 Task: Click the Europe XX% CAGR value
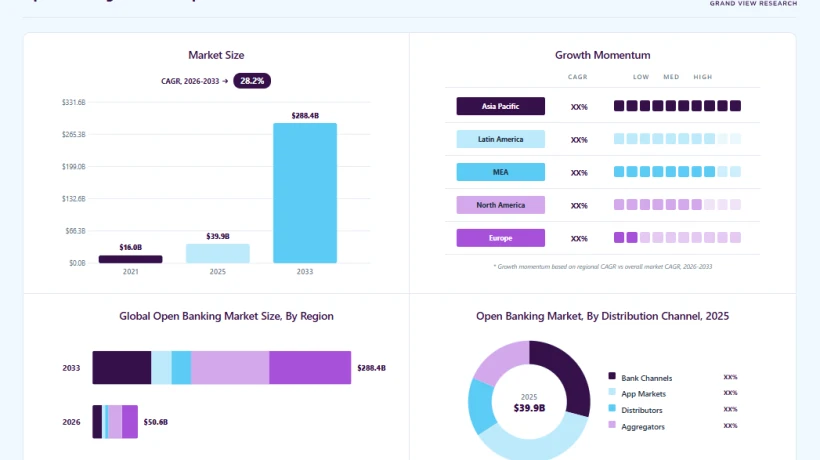(x=579, y=239)
